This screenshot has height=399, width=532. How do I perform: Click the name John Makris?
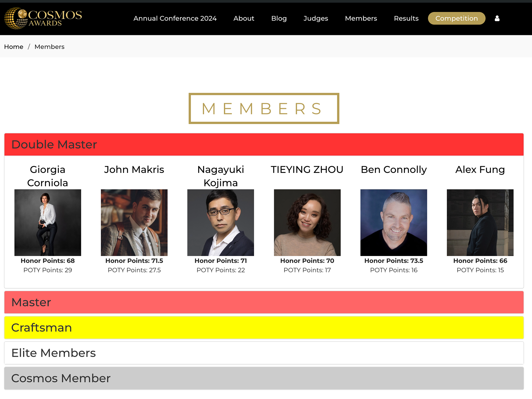tap(134, 169)
